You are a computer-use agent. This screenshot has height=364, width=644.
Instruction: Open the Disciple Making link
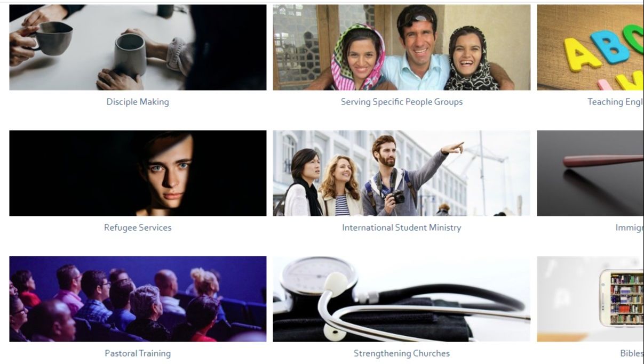click(x=138, y=102)
